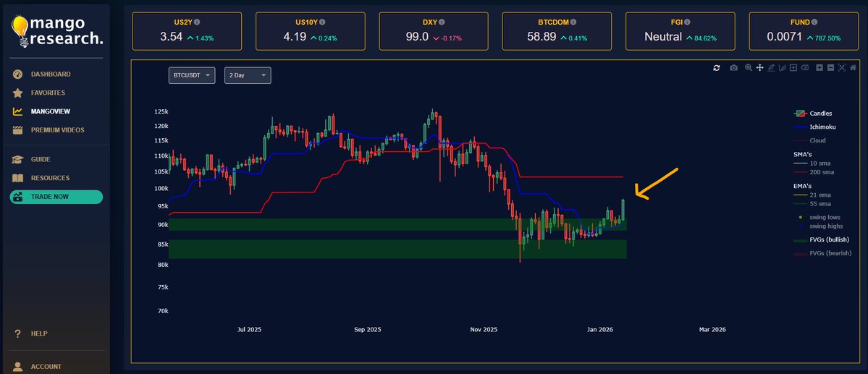Click the Jan 2026 date axis label

[x=599, y=330]
